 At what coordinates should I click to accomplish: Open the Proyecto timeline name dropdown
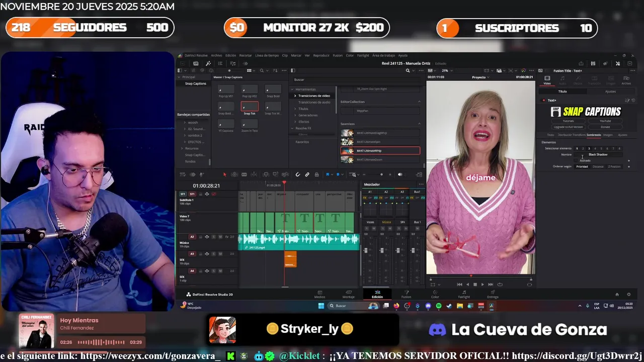(481, 77)
